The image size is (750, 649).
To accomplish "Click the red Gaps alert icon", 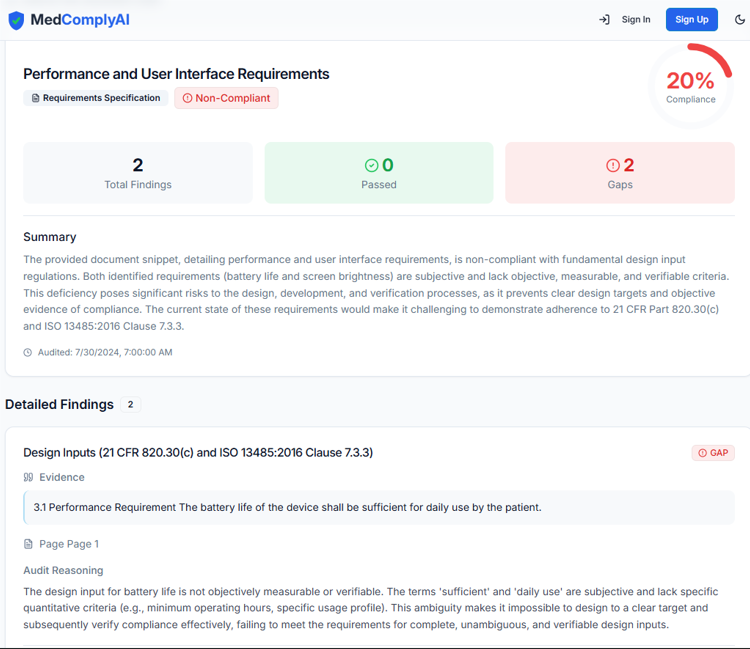I will 613,165.
